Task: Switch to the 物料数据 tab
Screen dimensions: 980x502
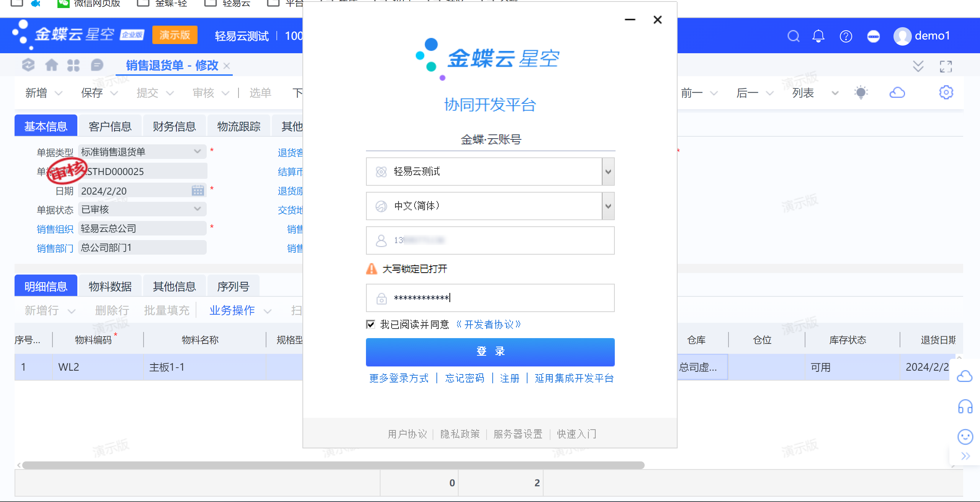Action: [110, 286]
